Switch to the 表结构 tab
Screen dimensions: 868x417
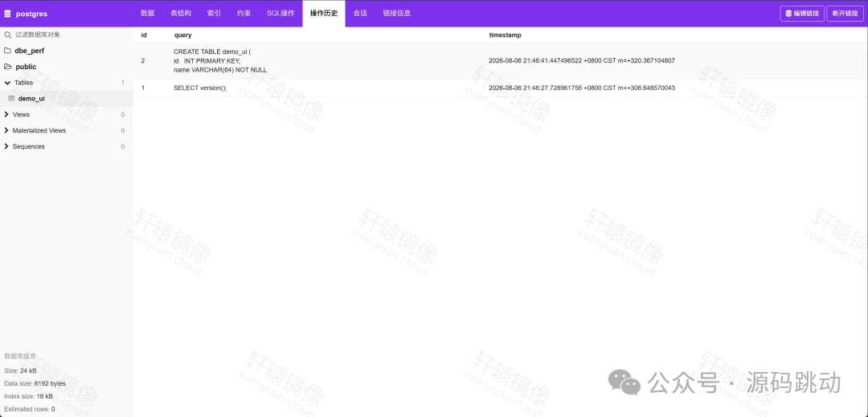[x=181, y=14]
